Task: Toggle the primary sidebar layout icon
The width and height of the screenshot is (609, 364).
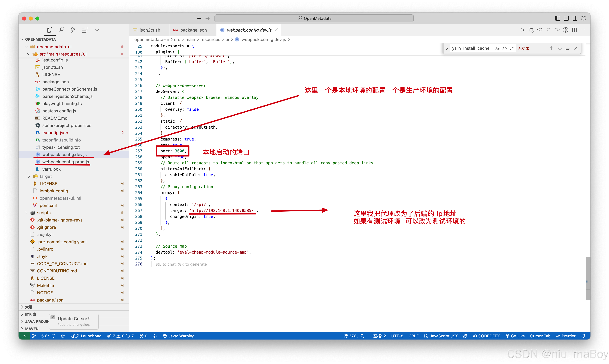Action: click(x=557, y=18)
